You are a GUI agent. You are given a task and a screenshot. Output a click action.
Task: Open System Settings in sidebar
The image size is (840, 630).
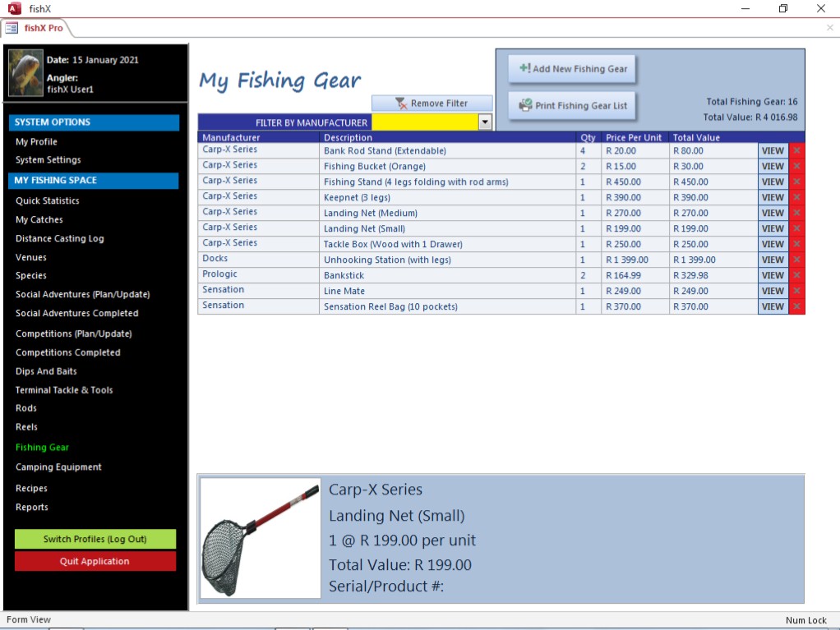[x=48, y=160]
